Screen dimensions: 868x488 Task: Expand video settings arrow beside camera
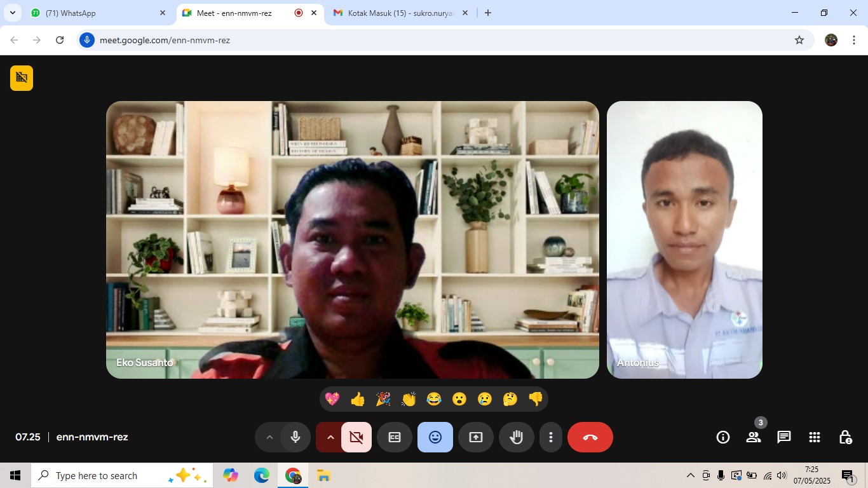pos(330,437)
